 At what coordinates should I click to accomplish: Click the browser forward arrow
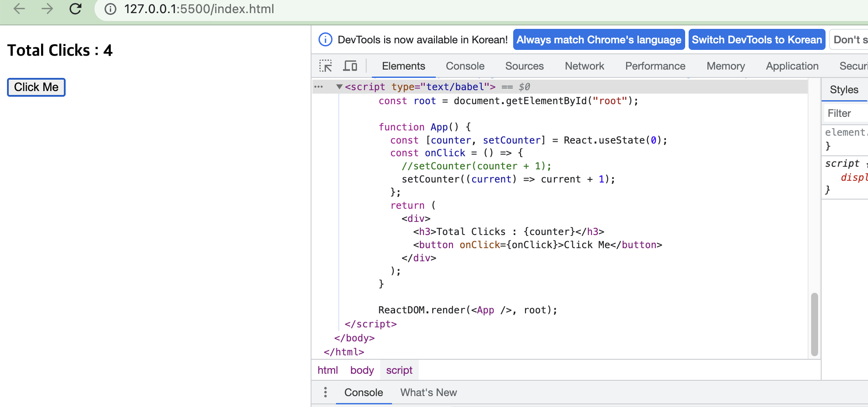(47, 9)
